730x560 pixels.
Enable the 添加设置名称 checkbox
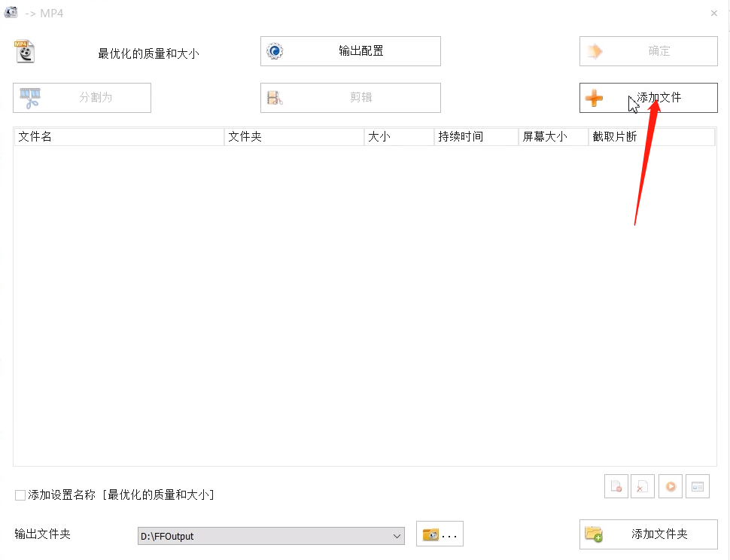[x=18, y=495]
